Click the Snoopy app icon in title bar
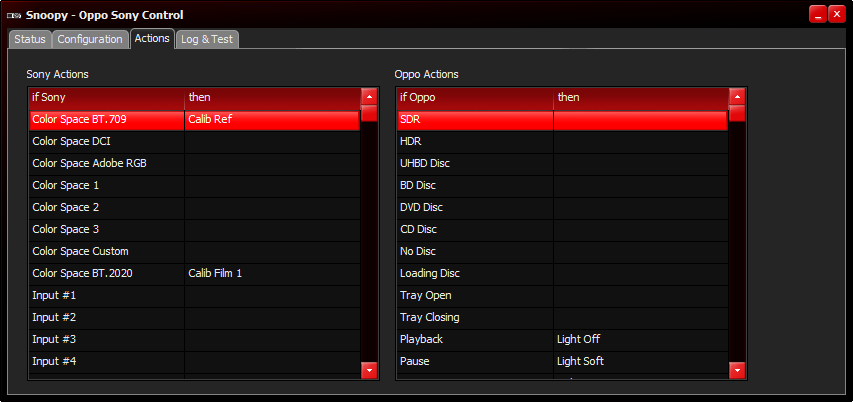This screenshot has height=402, width=853. (14, 15)
